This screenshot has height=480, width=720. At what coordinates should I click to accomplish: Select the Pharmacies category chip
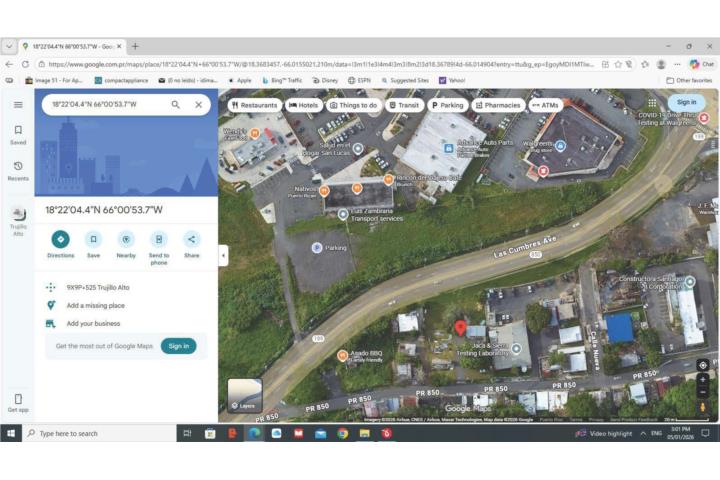[x=498, y=105]
